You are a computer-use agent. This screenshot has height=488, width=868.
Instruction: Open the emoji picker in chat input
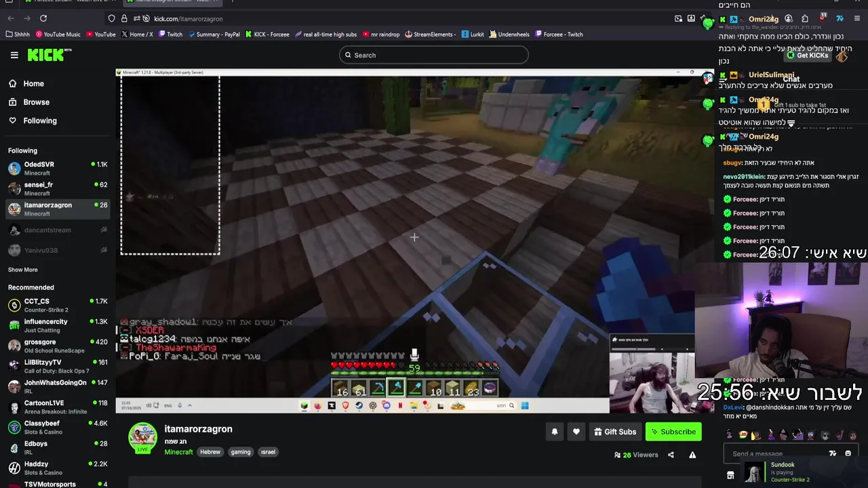point(848,453)
